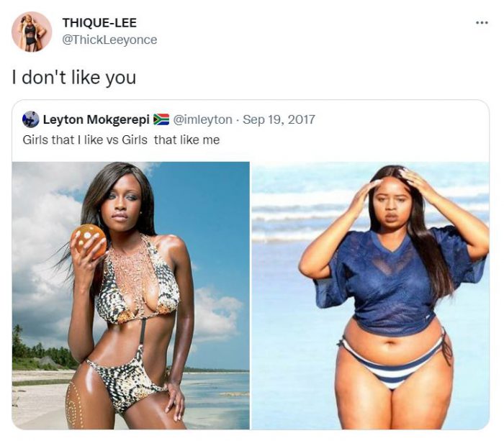Click THIQUE-LEE's profile avatar
Screen dimensions: 504x441
[32, 32]
